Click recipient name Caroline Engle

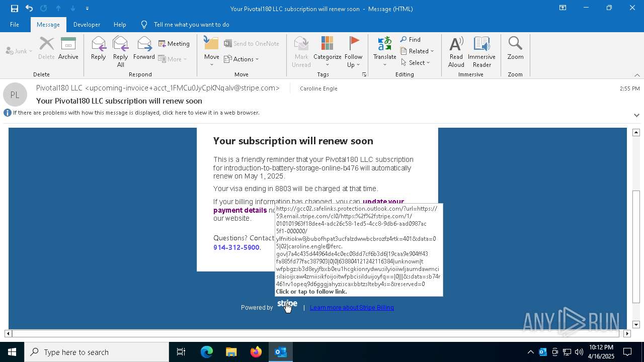318,88
